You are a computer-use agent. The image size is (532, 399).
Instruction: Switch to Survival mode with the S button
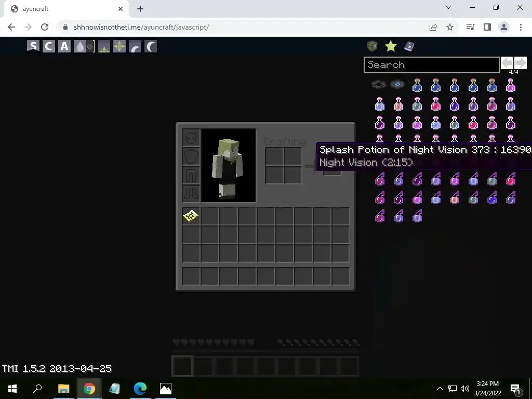click(33, 46)
